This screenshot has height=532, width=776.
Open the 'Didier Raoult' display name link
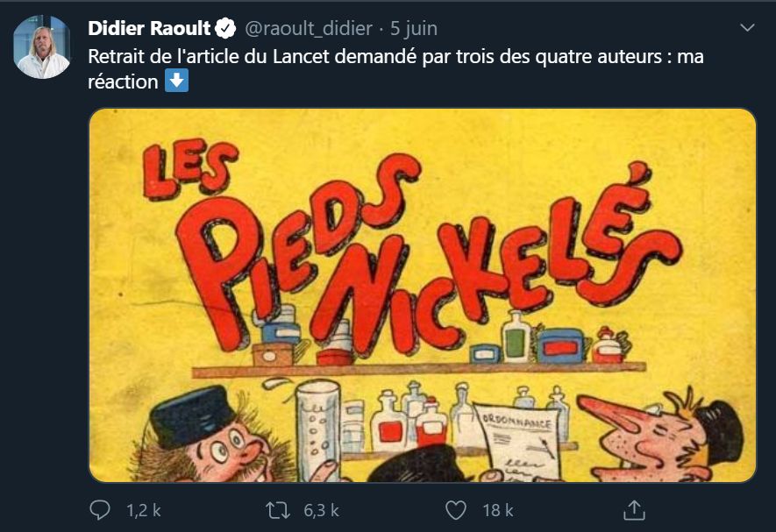150,29
